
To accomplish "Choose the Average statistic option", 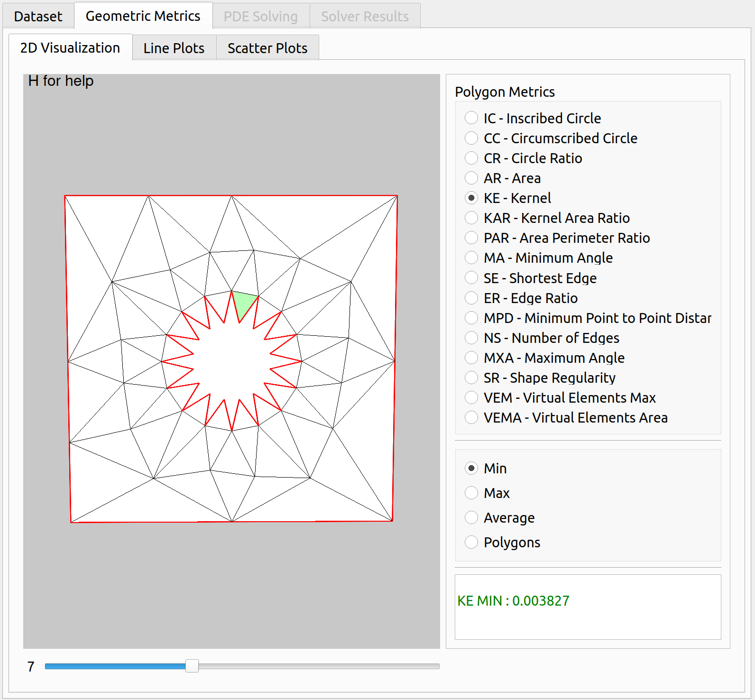I will [471, 517].
